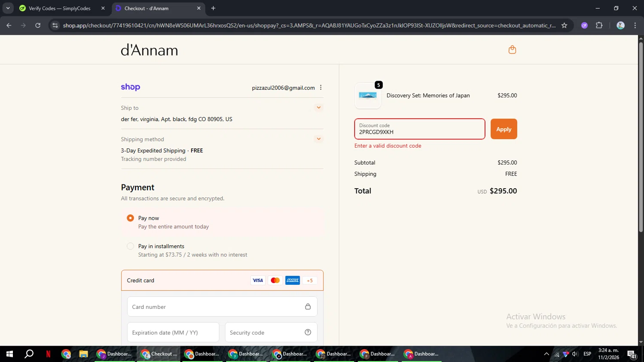
Task: Click the "Enter a valid discount code" message
Action: (x=388, y=146)
